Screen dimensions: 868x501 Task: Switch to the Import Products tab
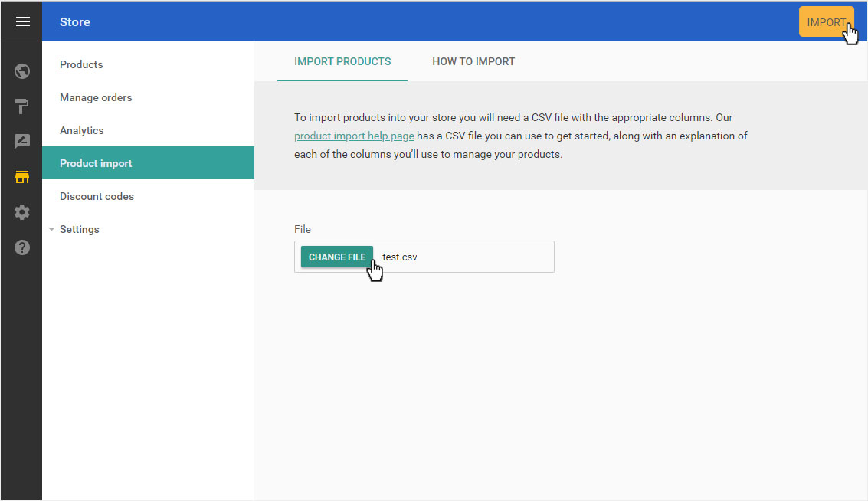342,61
